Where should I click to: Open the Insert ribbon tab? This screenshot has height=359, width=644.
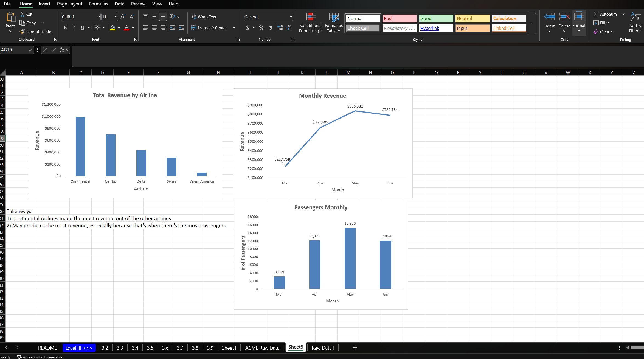click(44, 4)
